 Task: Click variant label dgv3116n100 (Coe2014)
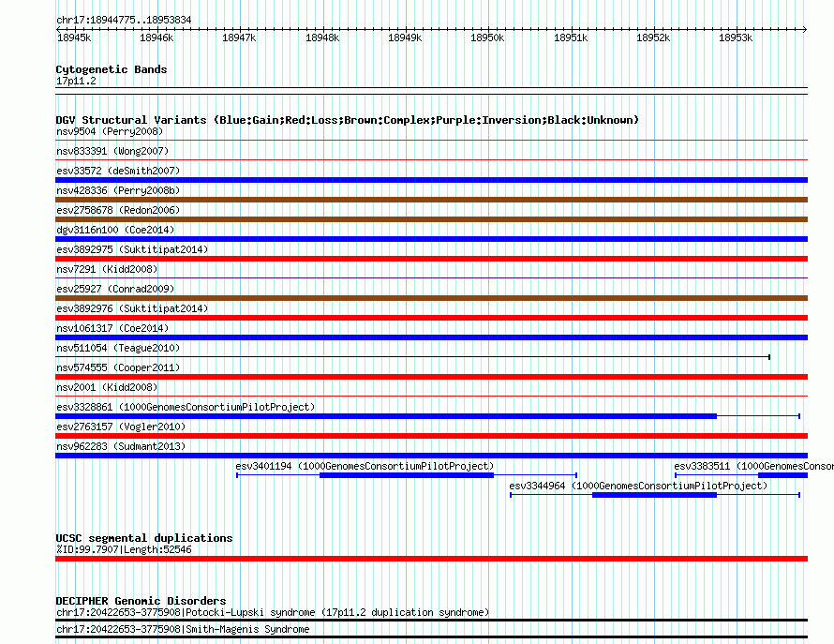(x=115, y=230)
